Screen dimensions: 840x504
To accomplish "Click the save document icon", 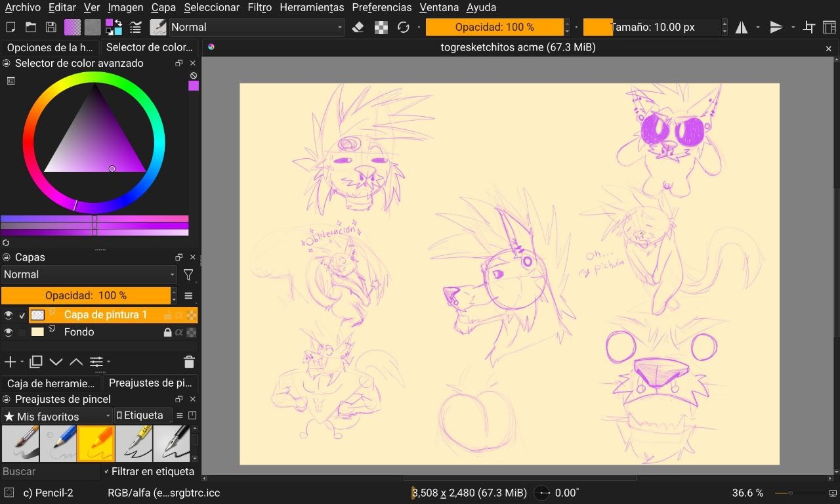I will [51, 27].
